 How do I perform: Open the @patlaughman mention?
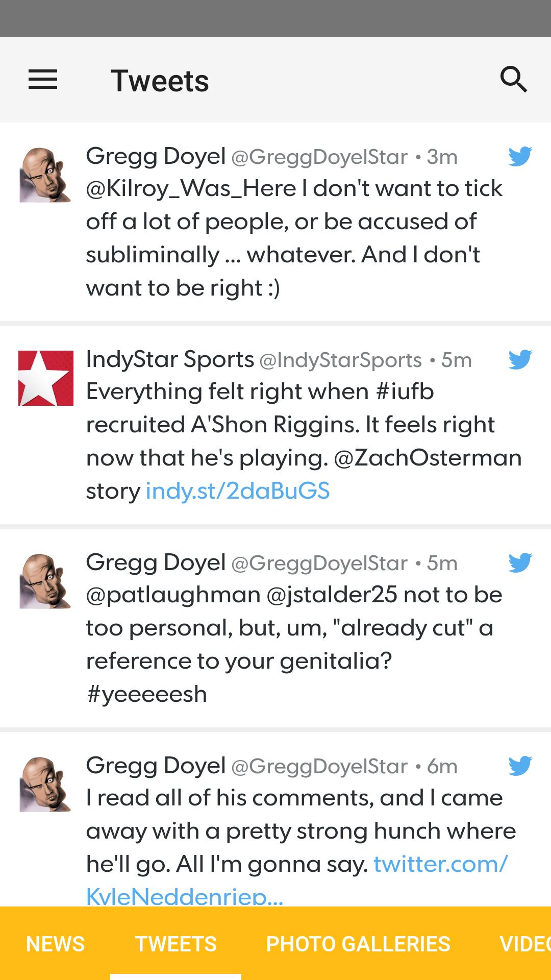tap(173, 595)
